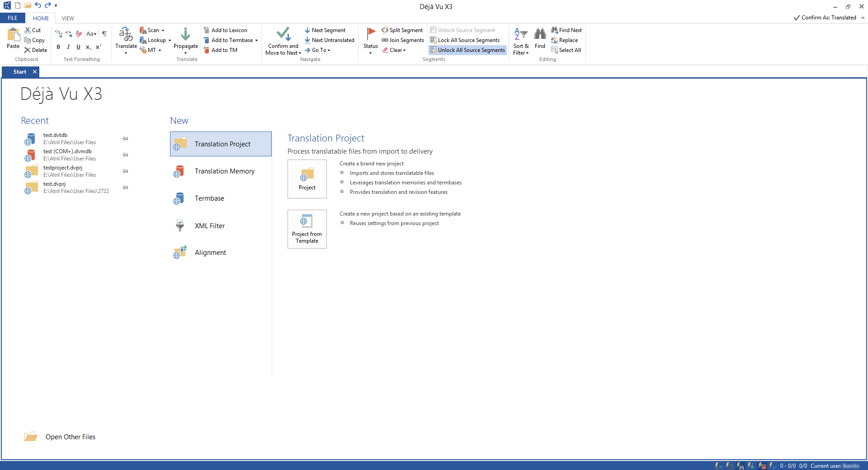Screen dimensions: 868x470
Task: Click Unlock All Source Segments
Action: click(467, 50)
